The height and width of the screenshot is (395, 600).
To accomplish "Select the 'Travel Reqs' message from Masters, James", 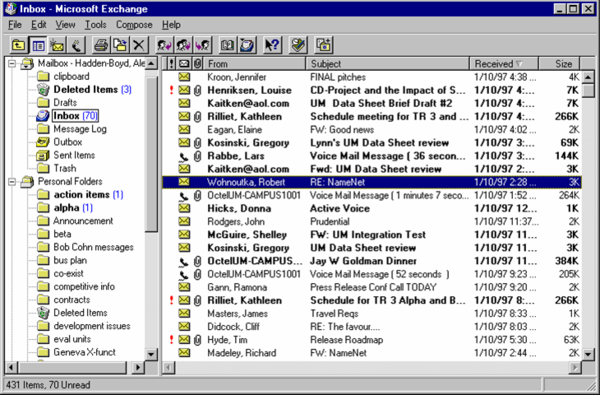I will pos(372,314).
